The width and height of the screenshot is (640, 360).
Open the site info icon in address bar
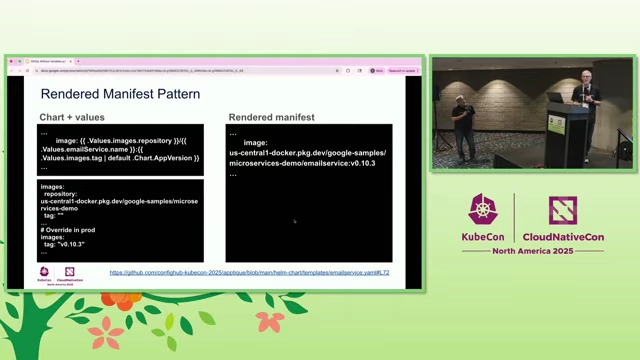(x=37, y=71)
